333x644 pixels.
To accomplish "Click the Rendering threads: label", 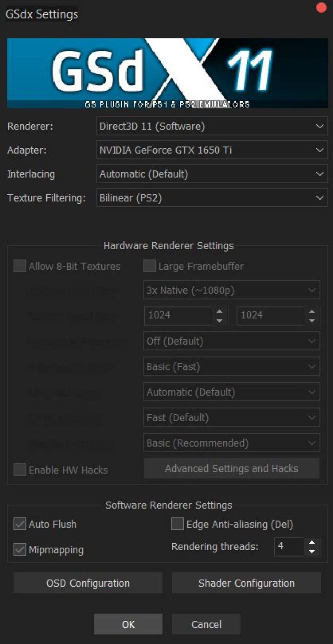I will (x=215, y=546).
